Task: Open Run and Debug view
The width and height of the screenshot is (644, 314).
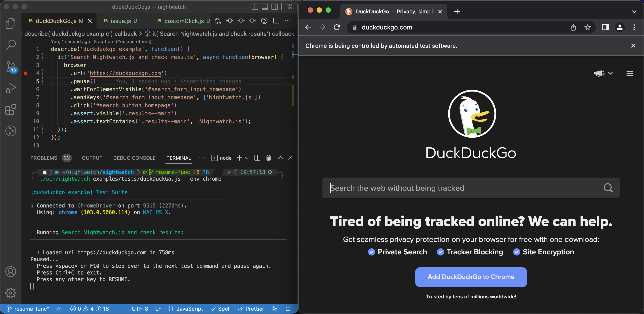Action: click(x=11, y=88)
